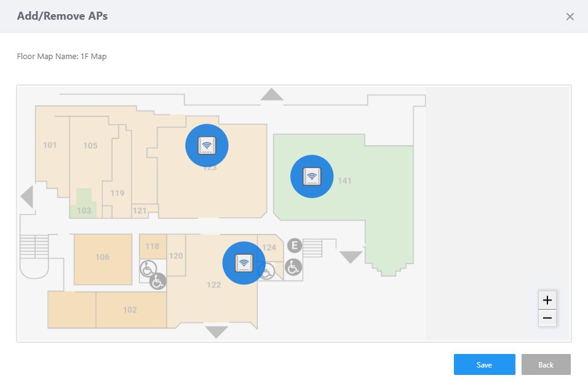Click the wheelchair icon below room 118
Screen dimensions: 588x386
click(x=148, y=268)
